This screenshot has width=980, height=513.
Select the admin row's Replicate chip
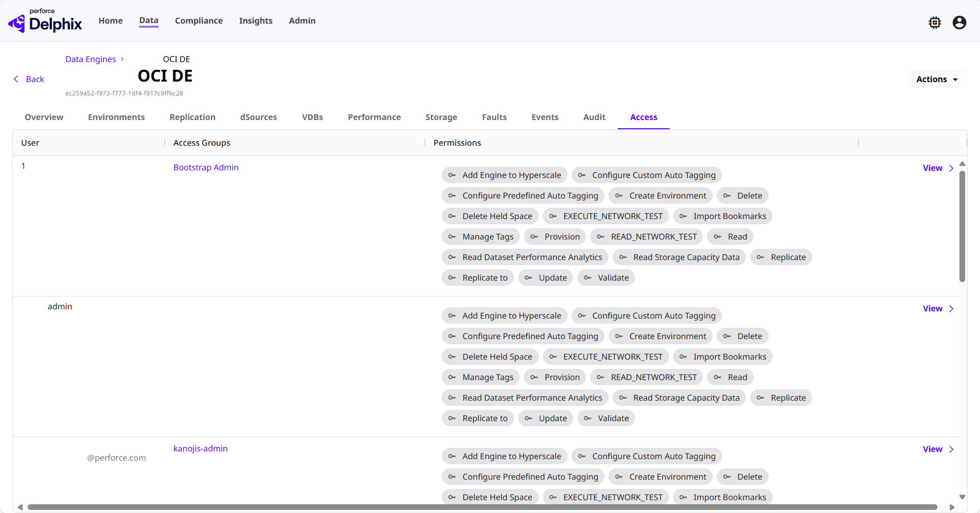tap(781, 398)
